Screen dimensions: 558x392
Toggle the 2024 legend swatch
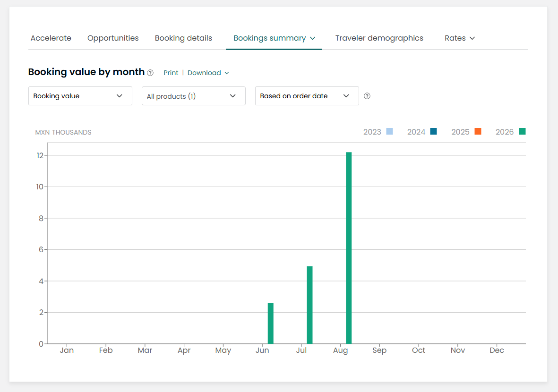click(433, 131)
